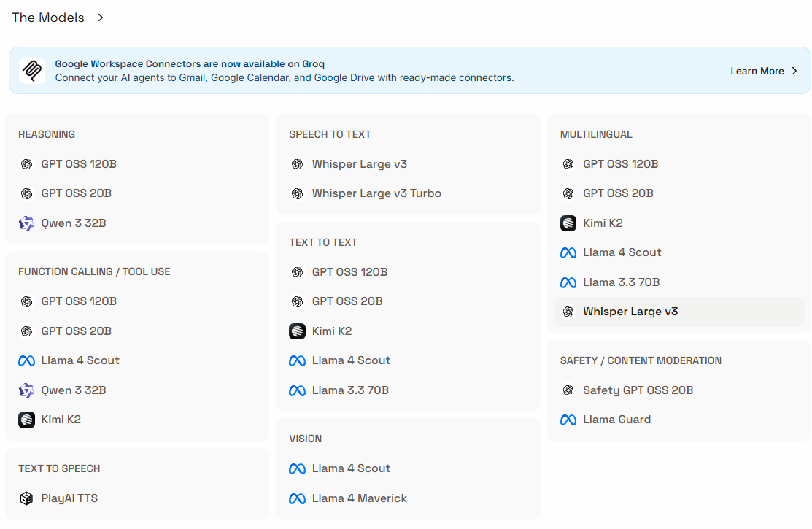Select Whisper Large v3 under Speech to Text

click(x=360, y=164)
